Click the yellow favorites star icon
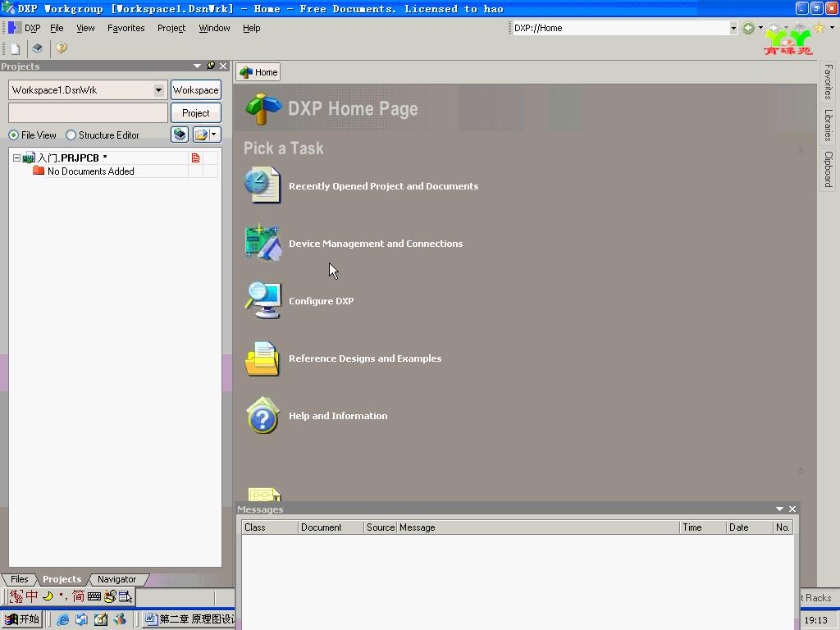The height and width of the screenshot is (630, 840). (819, 28)
